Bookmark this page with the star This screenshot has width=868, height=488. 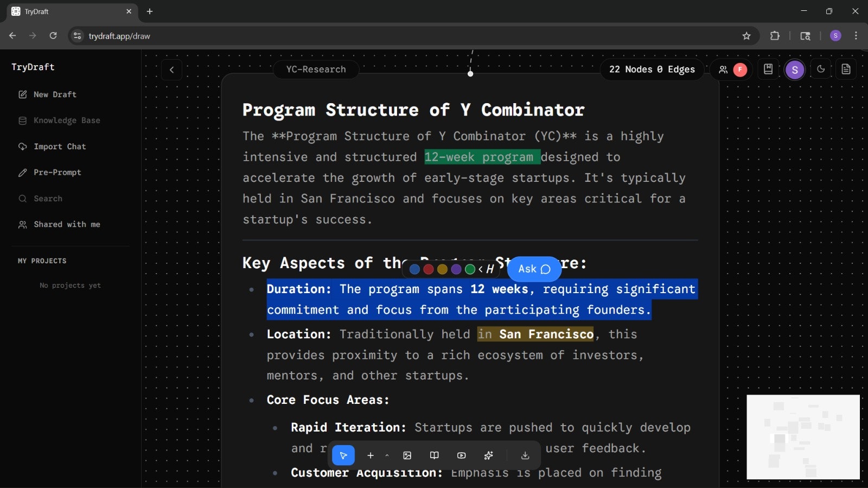click(x=746, y=36)
